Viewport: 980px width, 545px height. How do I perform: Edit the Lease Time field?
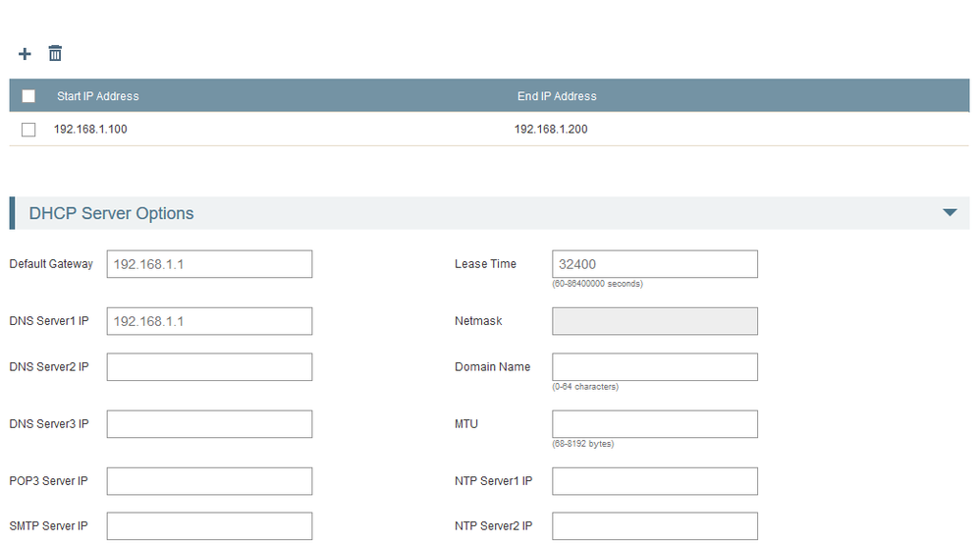pos(654,264)
